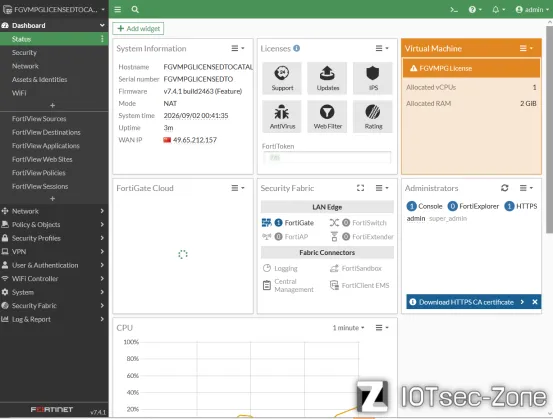Click the FortiToken usage bar

pyautogui.click(x=327, y=158)
